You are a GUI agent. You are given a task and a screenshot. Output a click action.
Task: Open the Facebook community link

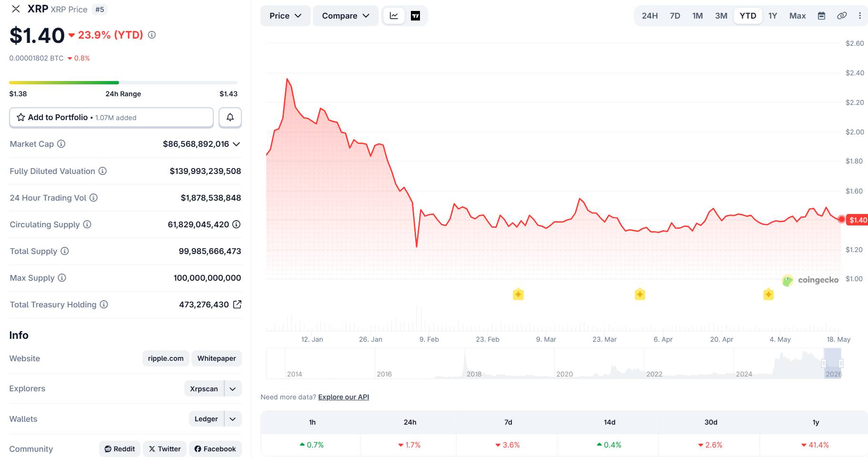(215, 449)
